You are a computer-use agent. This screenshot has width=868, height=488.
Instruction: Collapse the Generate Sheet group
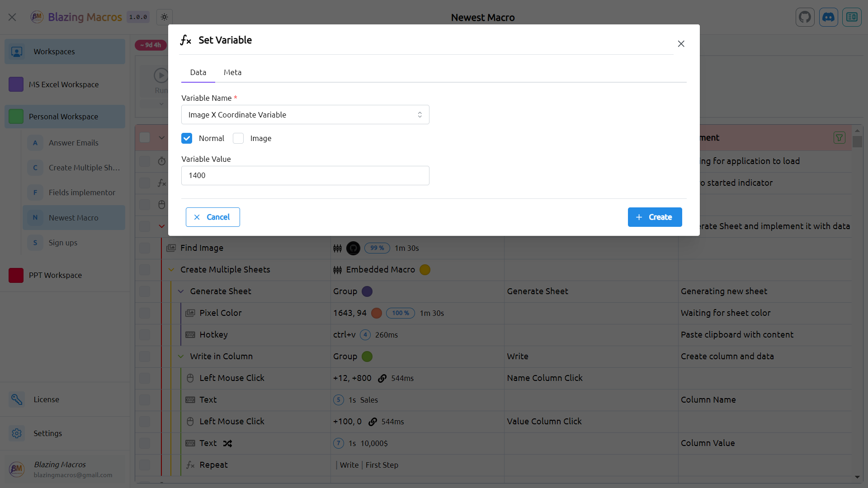[181, 291]
